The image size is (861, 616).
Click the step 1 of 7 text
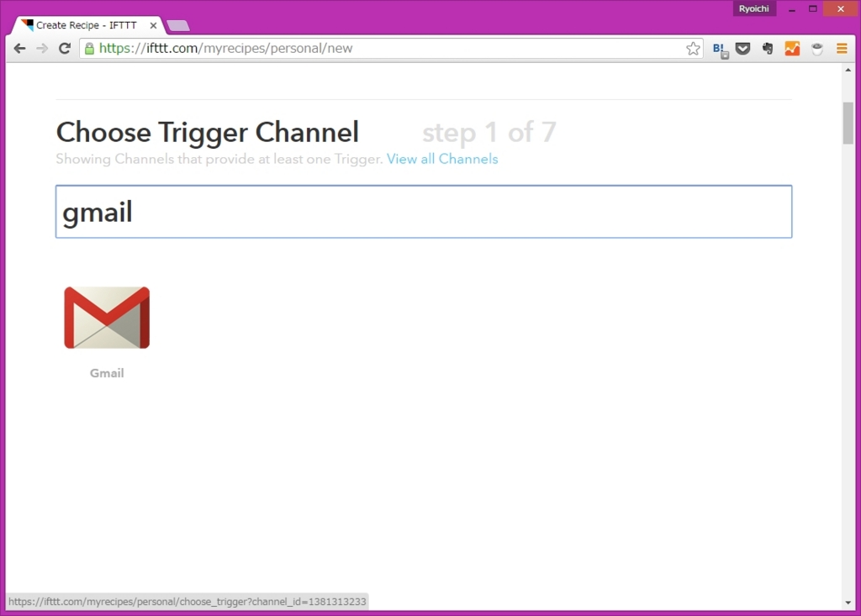tap(489, 132)
